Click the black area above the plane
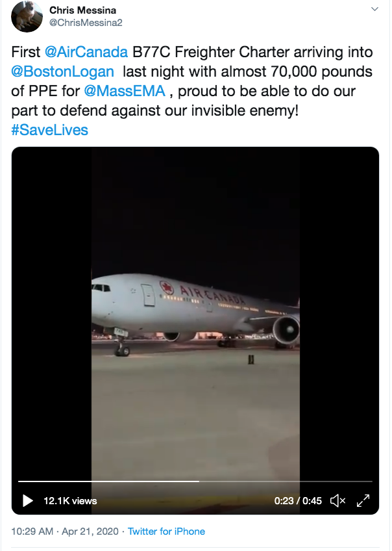The height and width of the screenshot is (551, 392). 195,208
